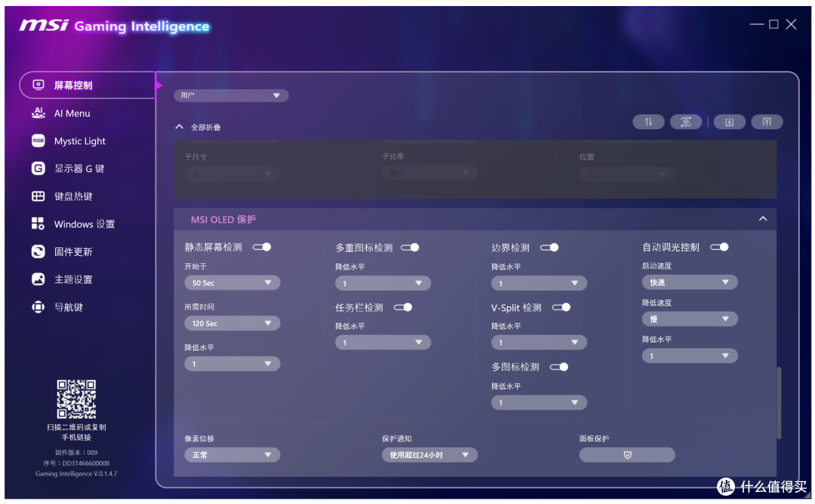Click the MSI OLED 保护 heading
The height and width of the screenshot is (504, 815).
click(223, 220)
